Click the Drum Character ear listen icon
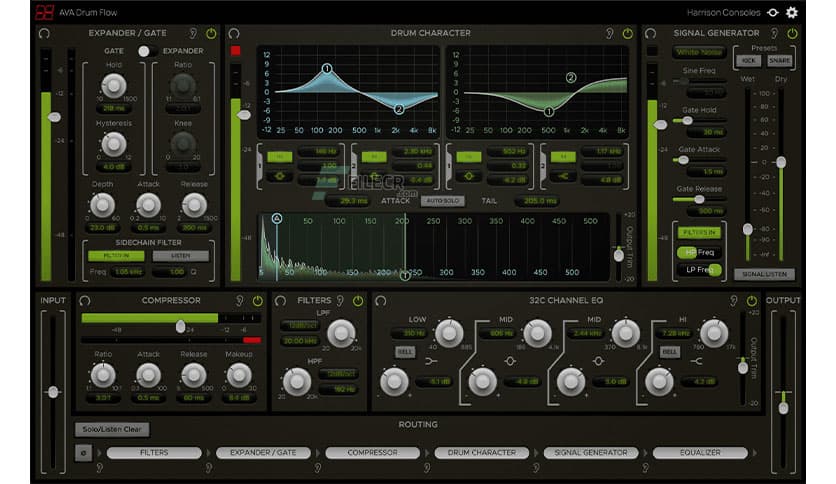 [x=609, y=34]
